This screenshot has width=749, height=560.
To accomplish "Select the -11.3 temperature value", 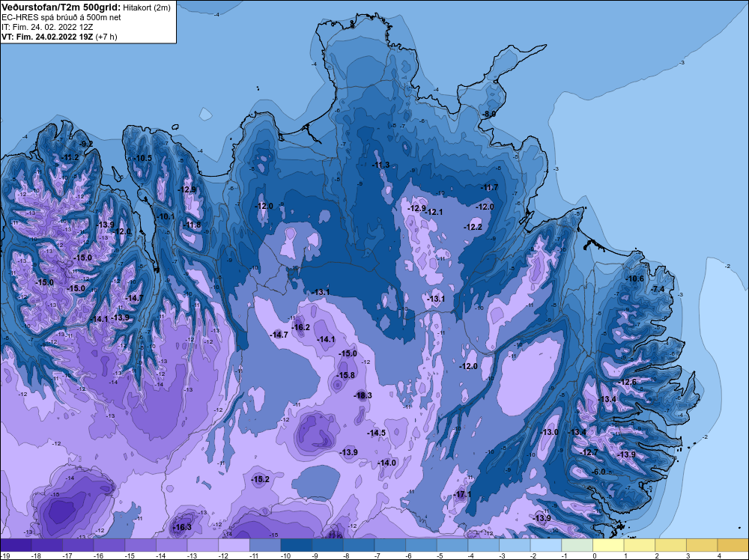I will click(x=381, y=165).
